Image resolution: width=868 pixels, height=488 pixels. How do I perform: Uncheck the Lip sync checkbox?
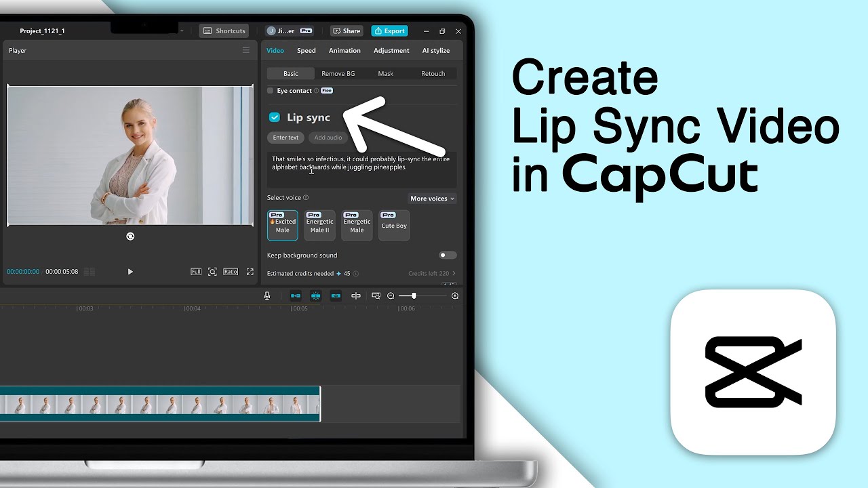pyautogui.click(x=275, y=117)
